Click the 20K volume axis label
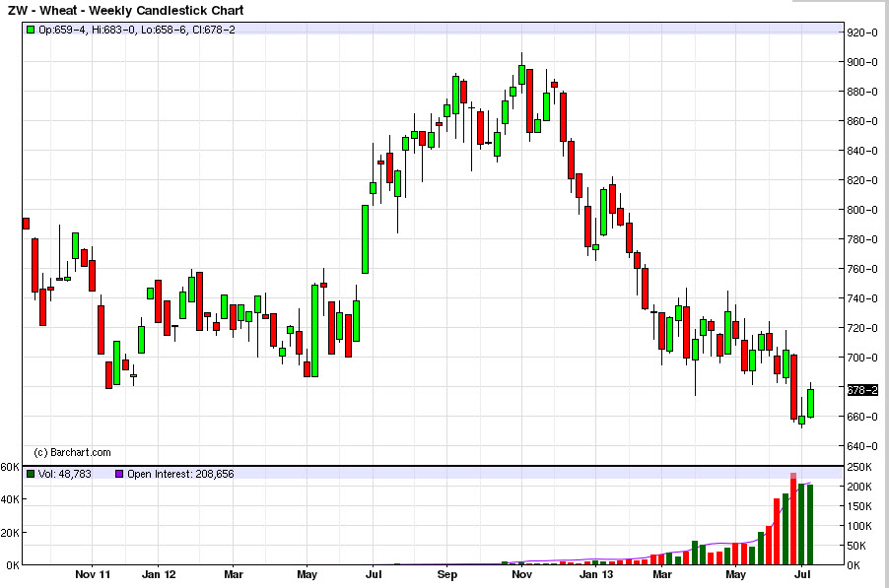Viewport: 889px width, 588px height. coord(10,533)
